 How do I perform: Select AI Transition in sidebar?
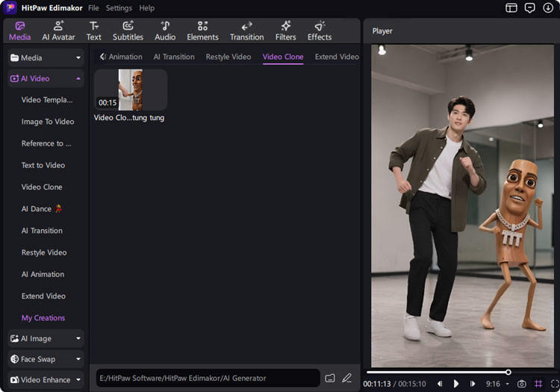click(x=42, y=231)
